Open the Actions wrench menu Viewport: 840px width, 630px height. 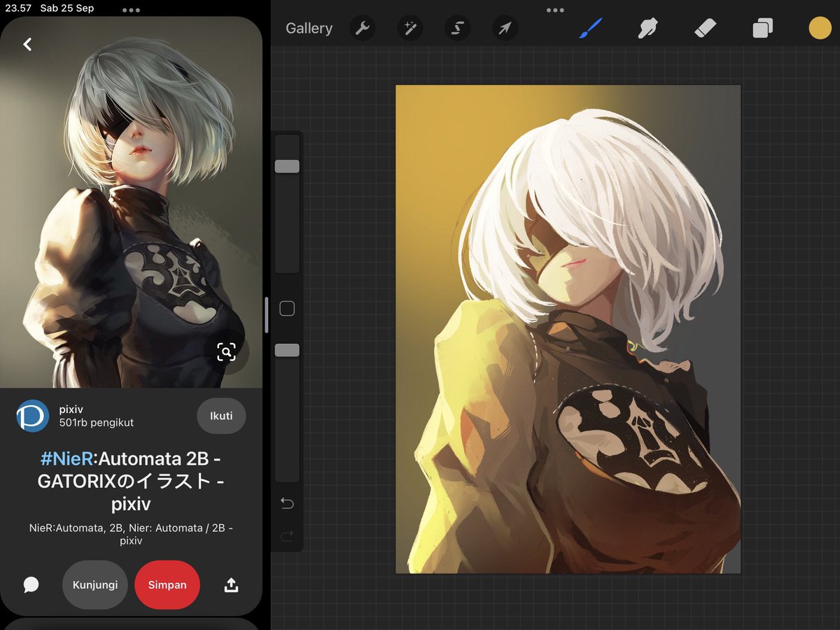[x=362, y=29]
